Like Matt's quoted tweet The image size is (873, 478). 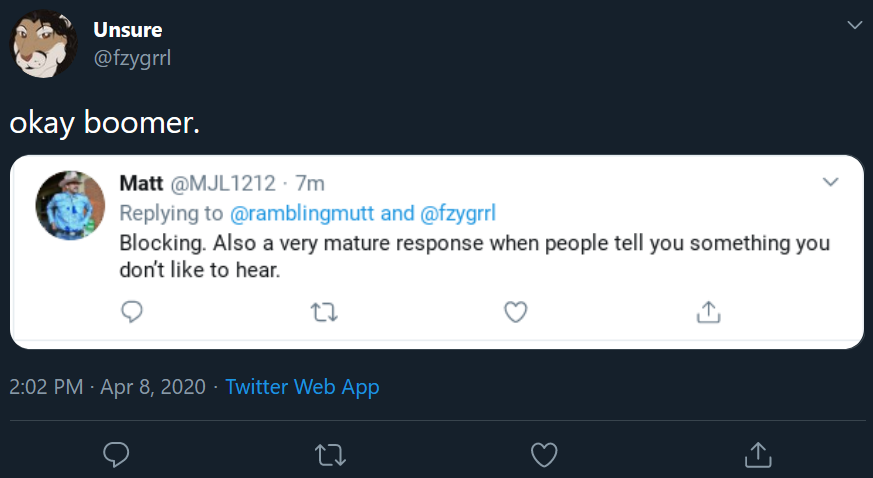pyautogui.click(x=516, y=312)
